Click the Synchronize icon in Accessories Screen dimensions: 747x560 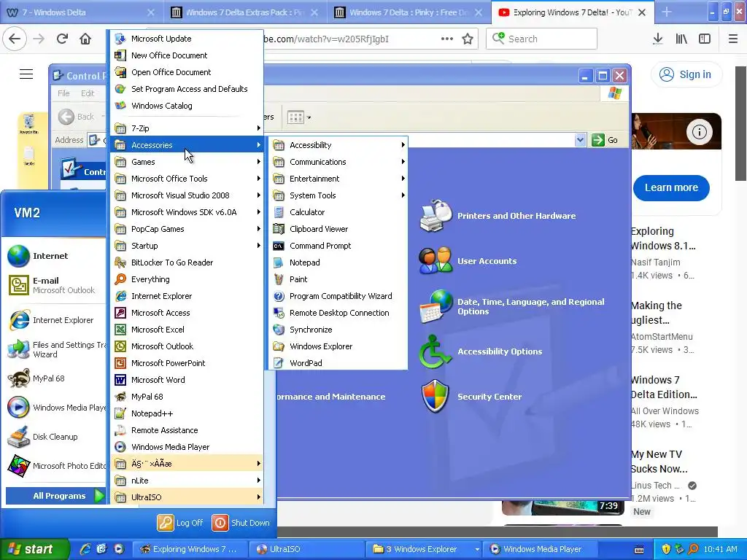[279, 330]
